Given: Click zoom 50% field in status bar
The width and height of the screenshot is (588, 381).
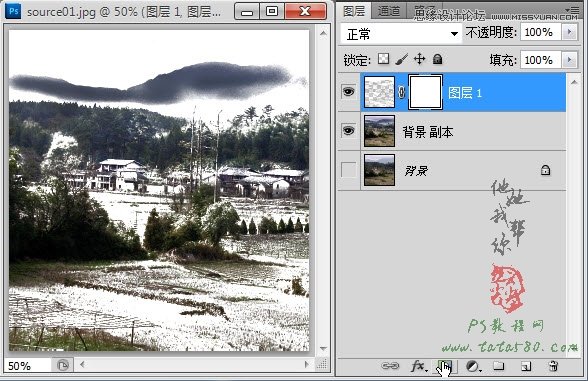Looking at the screenshot, I should (x=27, y=365).
